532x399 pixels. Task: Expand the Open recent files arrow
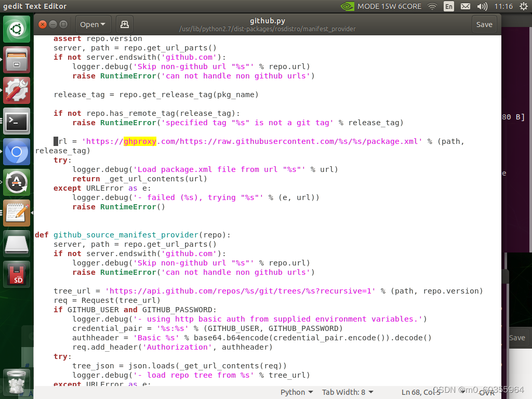[103, 24]
